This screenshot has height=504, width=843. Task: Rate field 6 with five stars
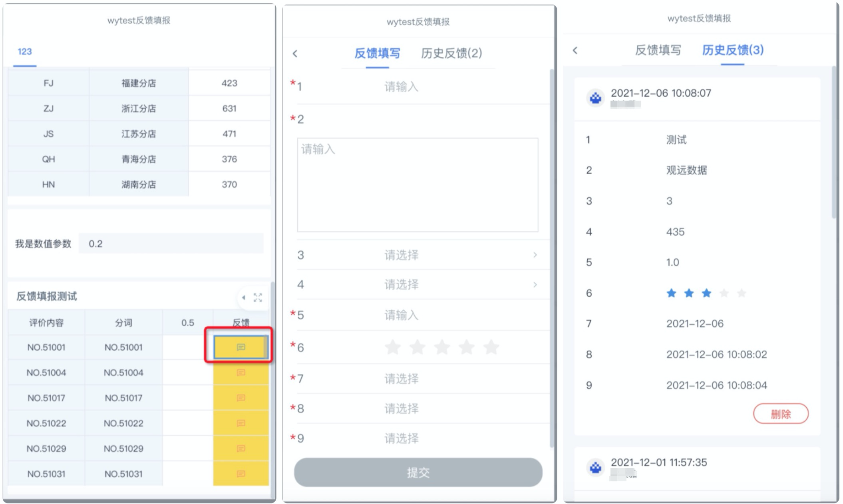[491, 347]
